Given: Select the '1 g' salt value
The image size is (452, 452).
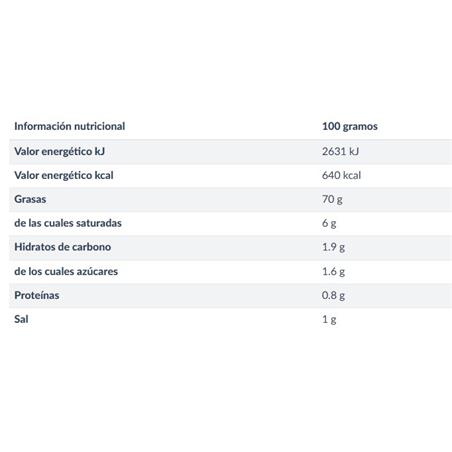Looking at the screenshot, I should (x=329, y=319).
